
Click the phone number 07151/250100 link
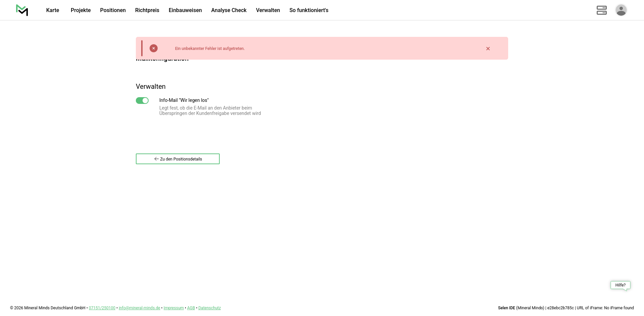[x=102, y=308]
